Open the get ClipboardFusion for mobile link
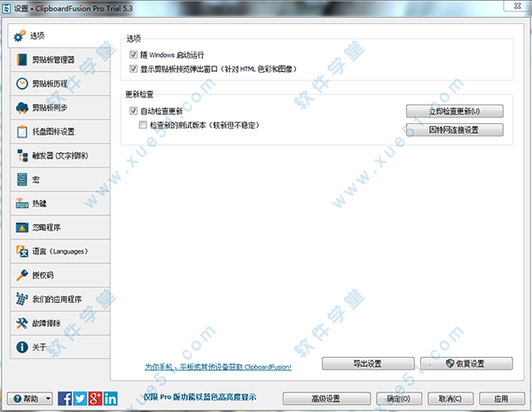 (218, 367)
